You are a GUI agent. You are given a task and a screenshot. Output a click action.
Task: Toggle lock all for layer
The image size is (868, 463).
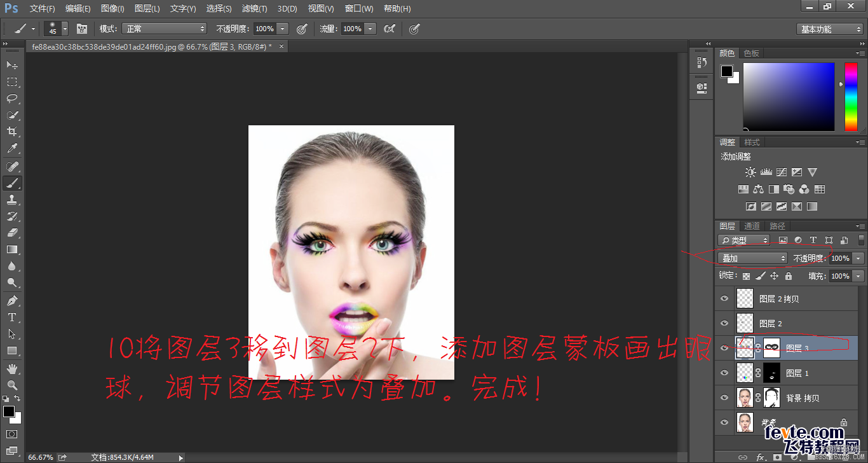point(789,276)
